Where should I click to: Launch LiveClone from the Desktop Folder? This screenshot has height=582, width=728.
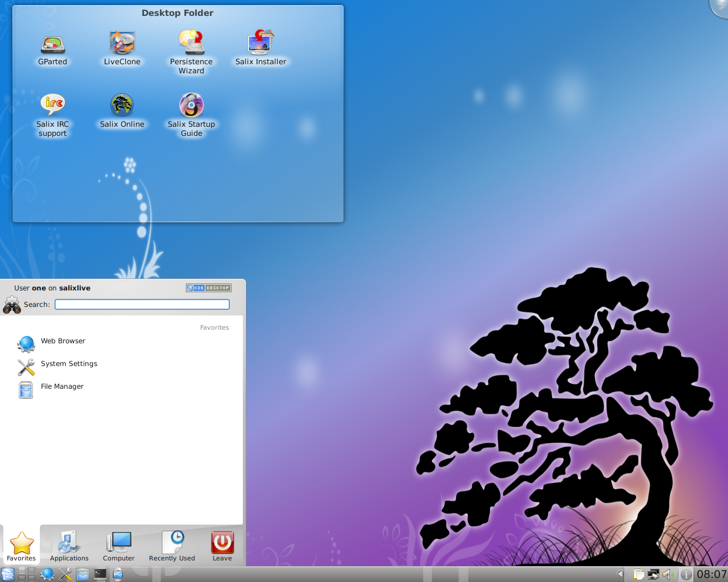pyautogui.click(x=122, y=49)
